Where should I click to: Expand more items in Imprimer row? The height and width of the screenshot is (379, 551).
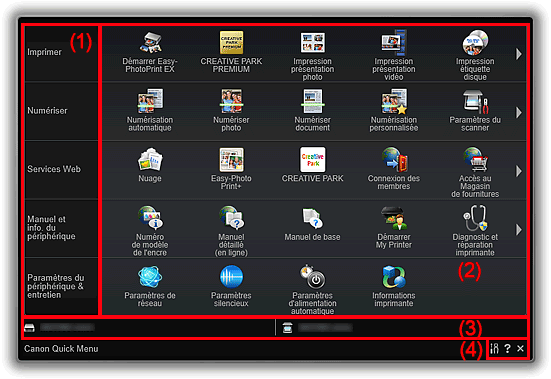click(519, 54)
